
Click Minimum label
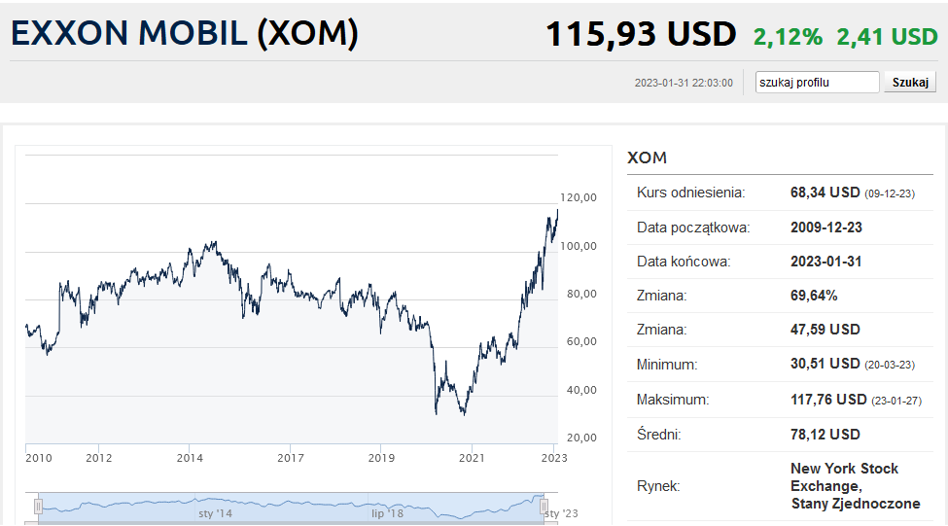point(667,365)
